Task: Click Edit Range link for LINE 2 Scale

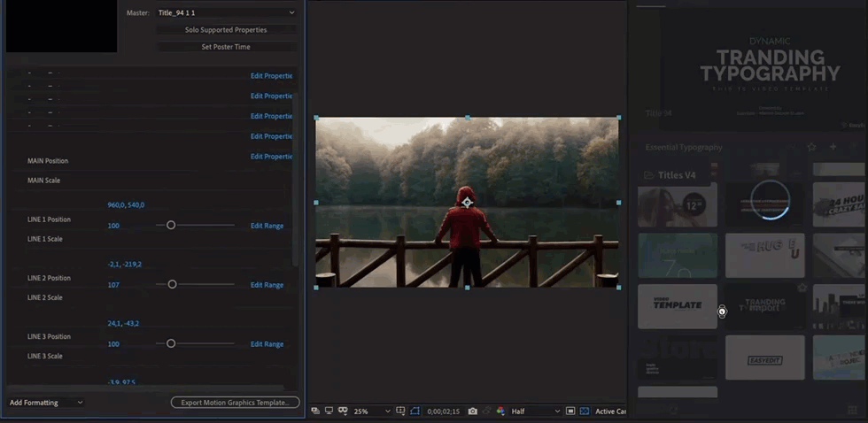Action: (x=267, y=285)
